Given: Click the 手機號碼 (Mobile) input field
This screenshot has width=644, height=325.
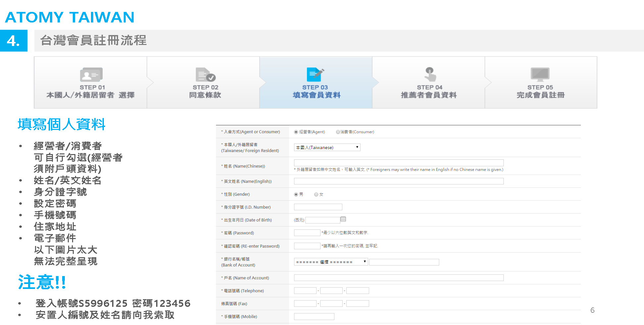Looking at the screenshot, I should 314,316.
